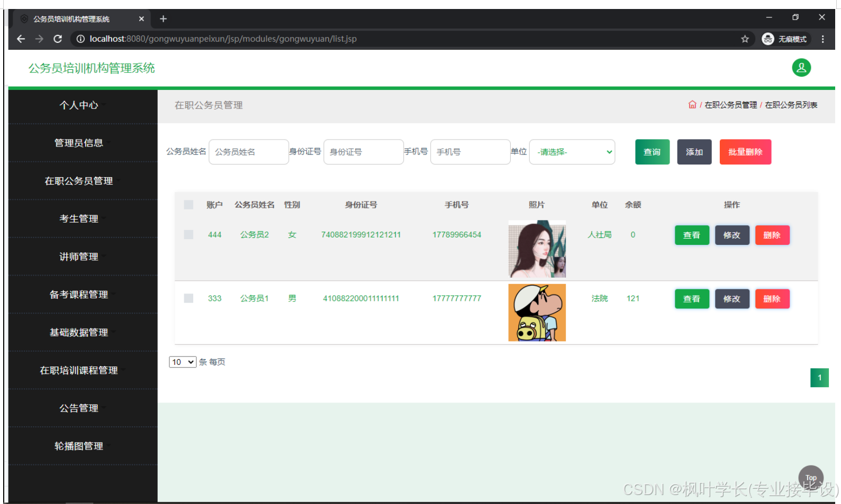Click the 余额 column header
841x504 pixels.
[633, 205]
